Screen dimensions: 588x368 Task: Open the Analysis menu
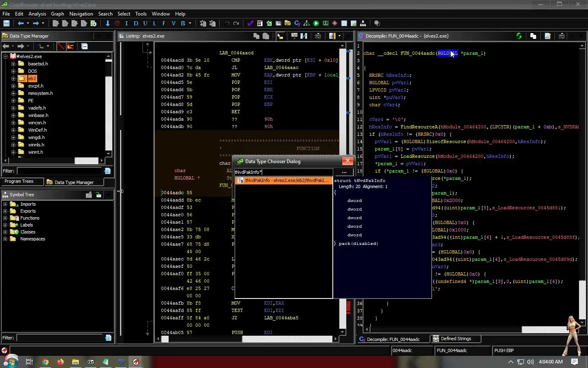coord(37,13)
